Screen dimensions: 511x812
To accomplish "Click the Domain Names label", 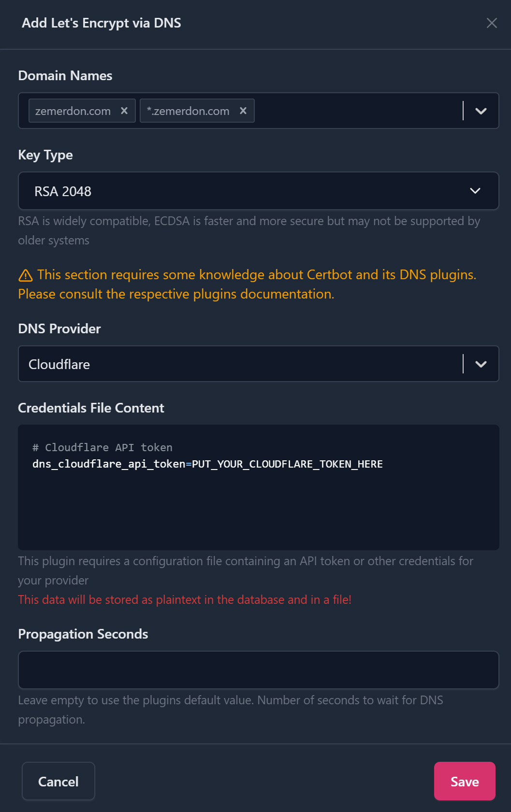I will tap(65, 76).
